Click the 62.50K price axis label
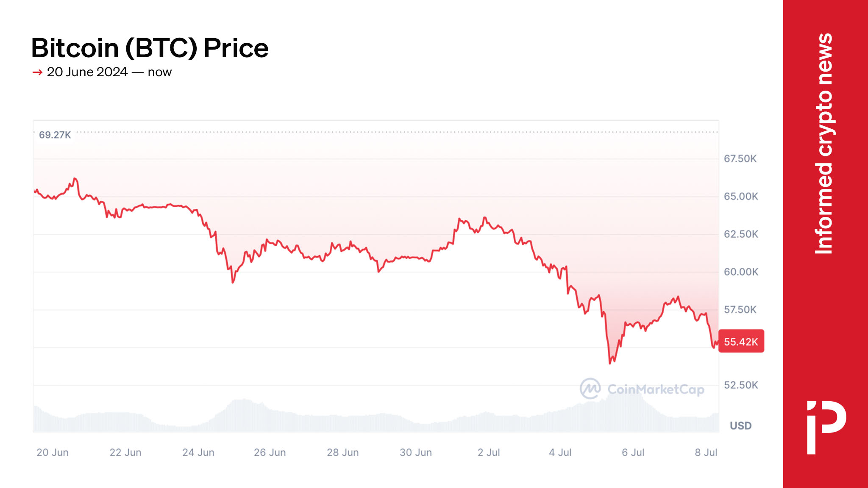Viewport: 868px width, 488px height. [x=741, y=234]
